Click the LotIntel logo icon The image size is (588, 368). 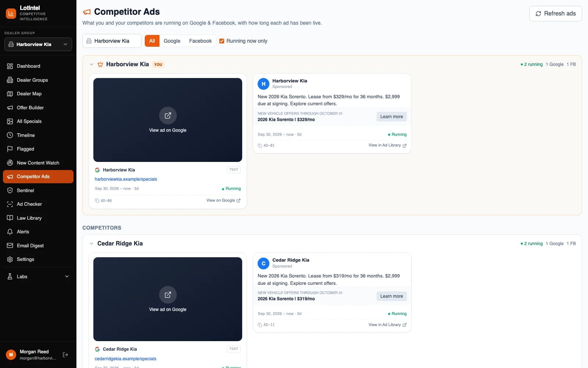click(x=11, y=13)
